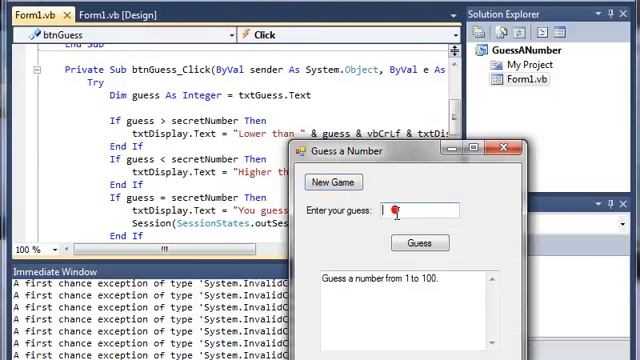Screen dimensions: 640x360
Task: Open the 100 % zoom dropdown
Action: pos(55,249)
